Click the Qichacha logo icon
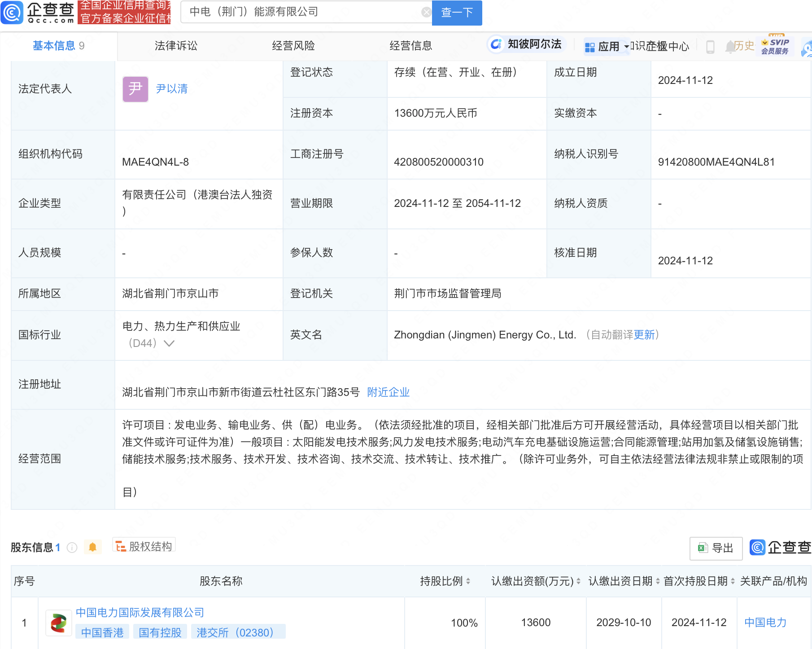The height and width of the screenshot is (649, 812). (12, 12)
